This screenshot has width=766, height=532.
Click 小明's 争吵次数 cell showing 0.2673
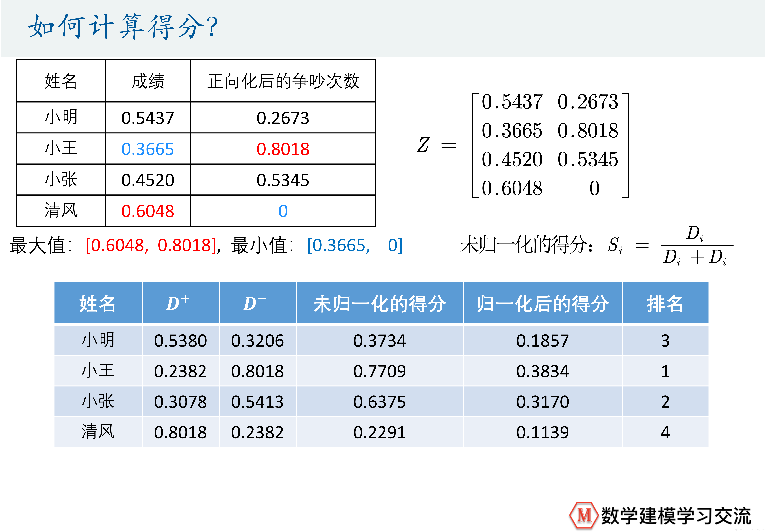click(283, 118)
